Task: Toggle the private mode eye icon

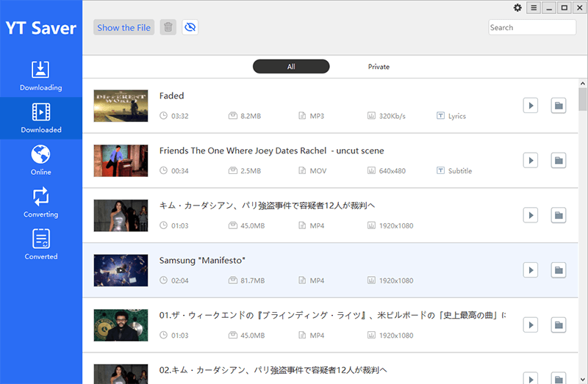Action: (190, 27)
